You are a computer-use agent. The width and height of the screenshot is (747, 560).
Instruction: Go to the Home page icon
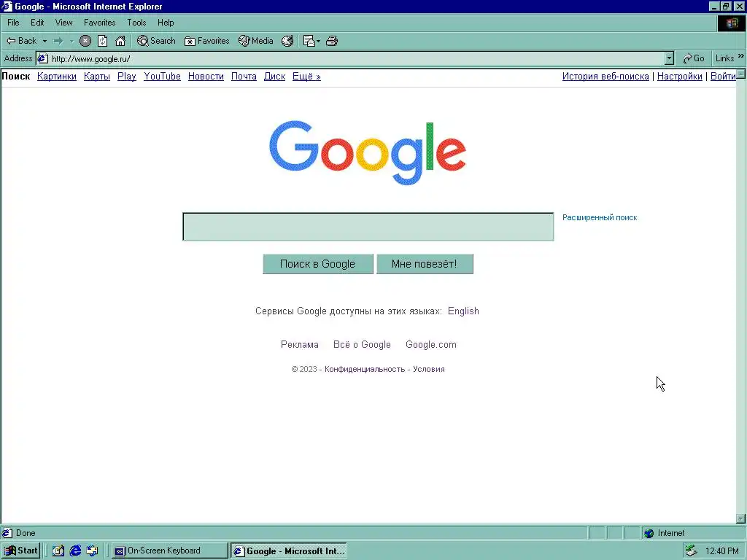pyautogui.click(x=120, y=41)
